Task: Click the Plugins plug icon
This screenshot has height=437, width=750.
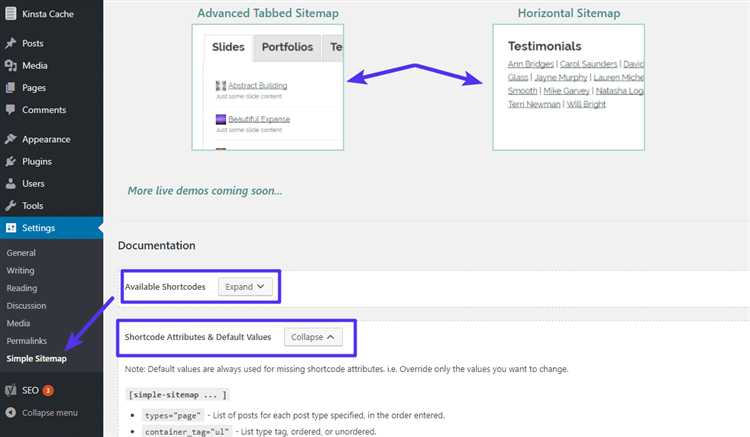Action: point(11,162)
